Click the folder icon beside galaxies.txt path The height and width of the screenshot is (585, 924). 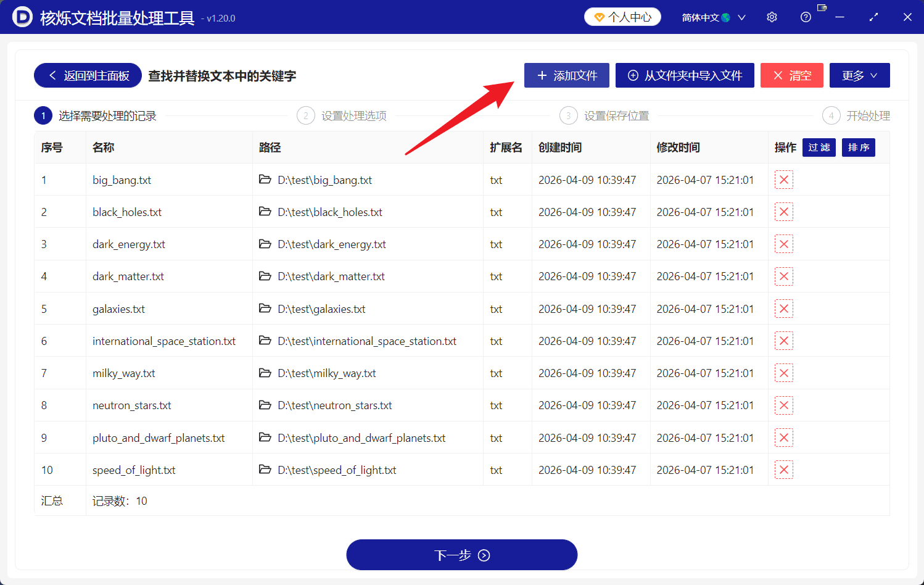coord(265,309)
